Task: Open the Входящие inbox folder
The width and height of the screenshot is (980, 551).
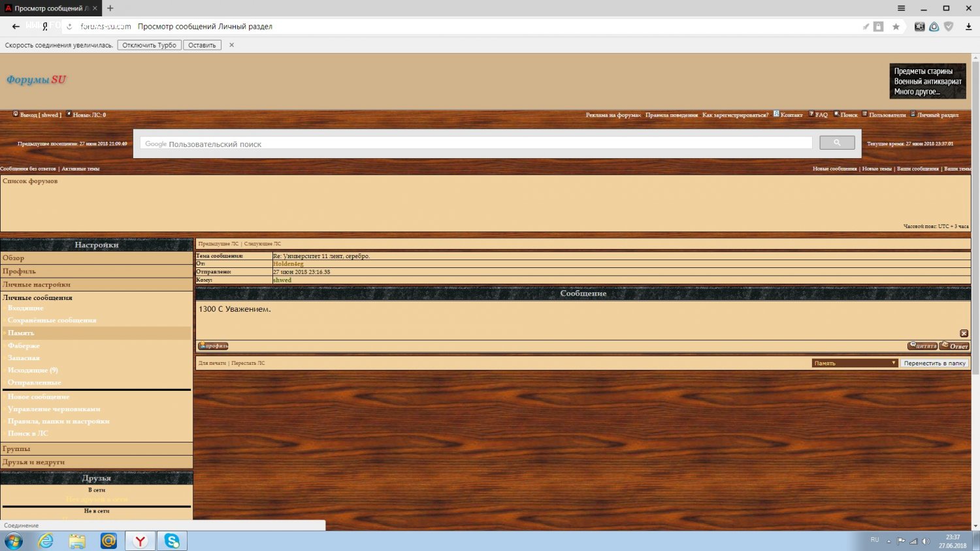Action: pyautogui.click(x=25, y=308)
